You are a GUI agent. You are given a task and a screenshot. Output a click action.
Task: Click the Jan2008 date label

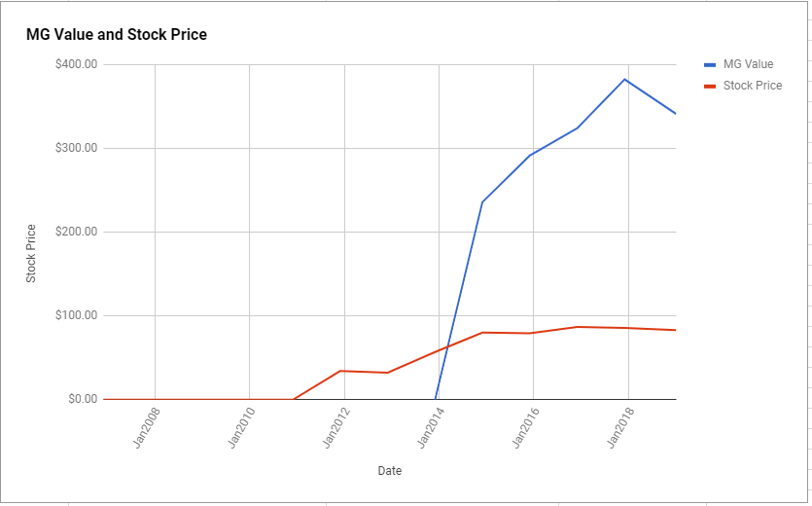point(147,428)
